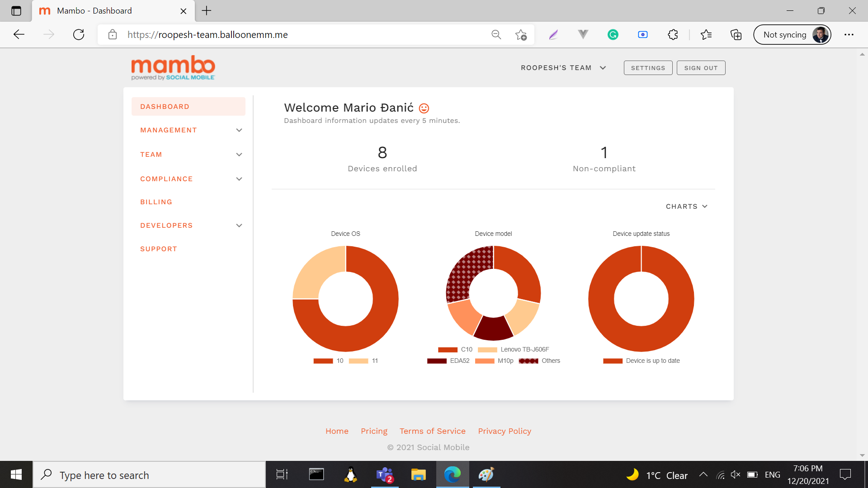Click the Settings button

648,68
